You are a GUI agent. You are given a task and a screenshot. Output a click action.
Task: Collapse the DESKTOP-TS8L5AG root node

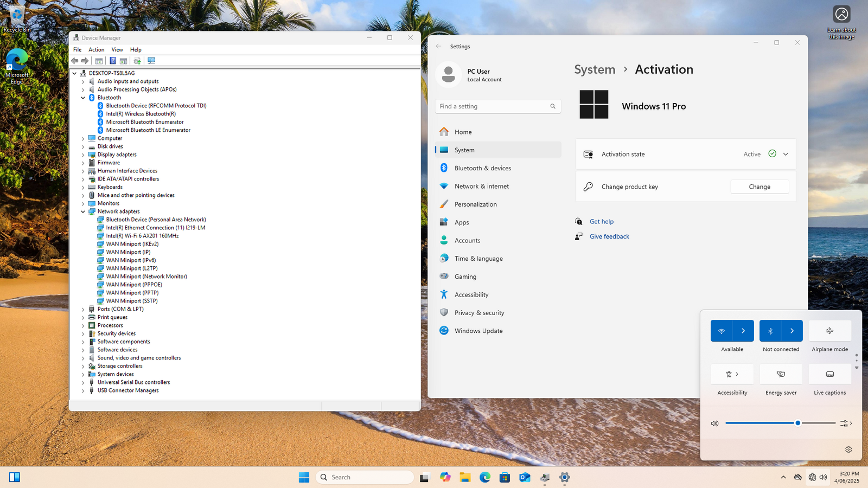tap(74, 73)
